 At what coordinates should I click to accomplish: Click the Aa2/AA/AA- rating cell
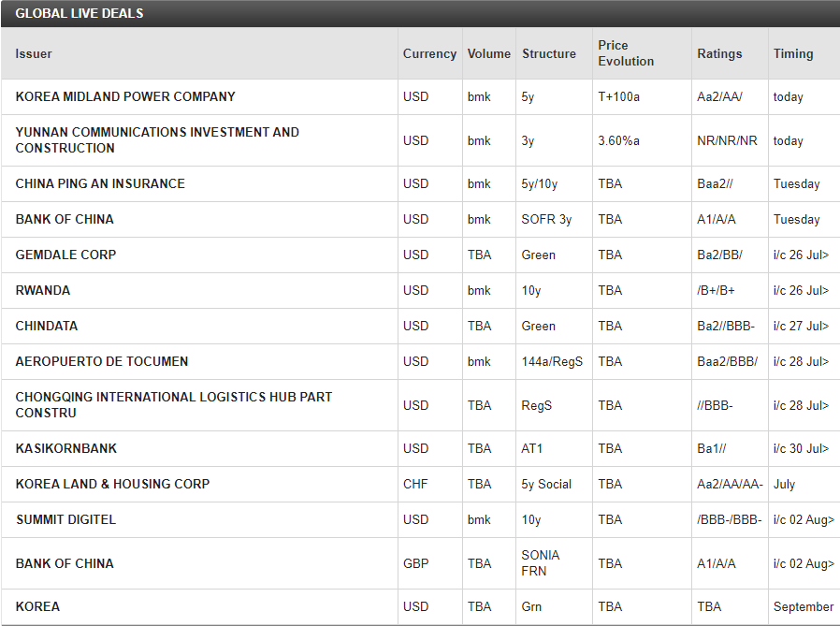click(729, 484)
